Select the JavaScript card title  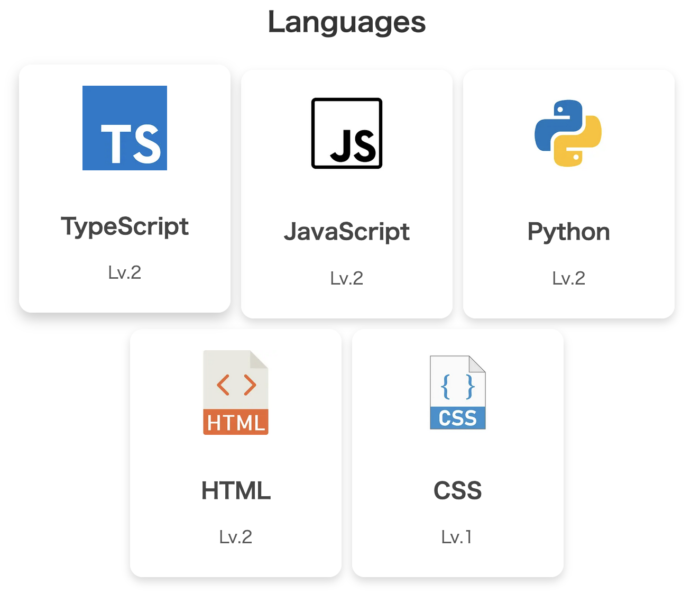point(347,232)
